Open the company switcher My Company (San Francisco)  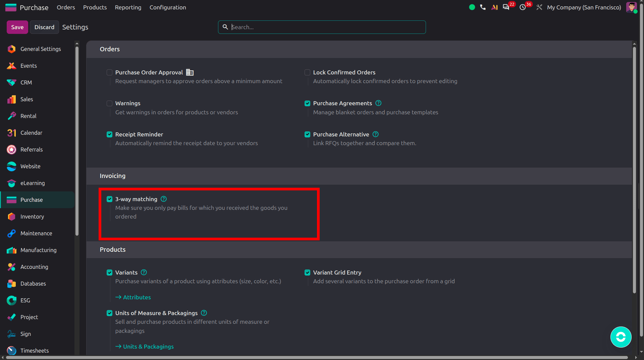584,7
